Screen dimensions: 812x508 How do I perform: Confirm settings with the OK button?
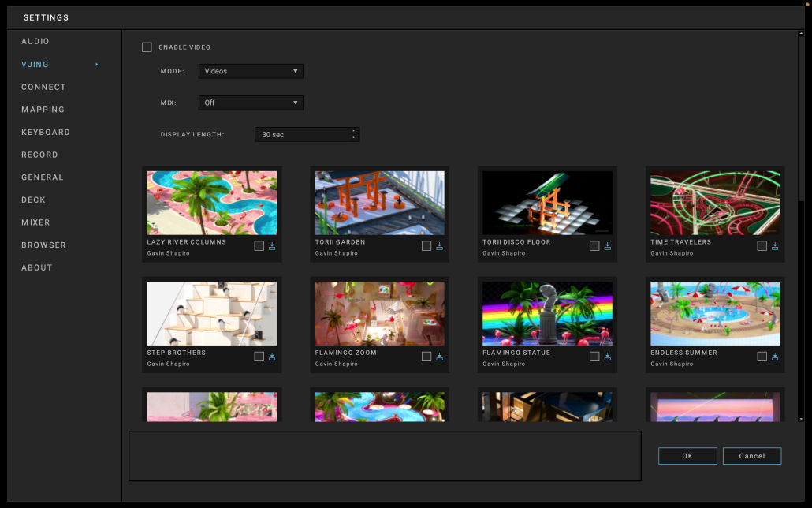click(687, 456)
